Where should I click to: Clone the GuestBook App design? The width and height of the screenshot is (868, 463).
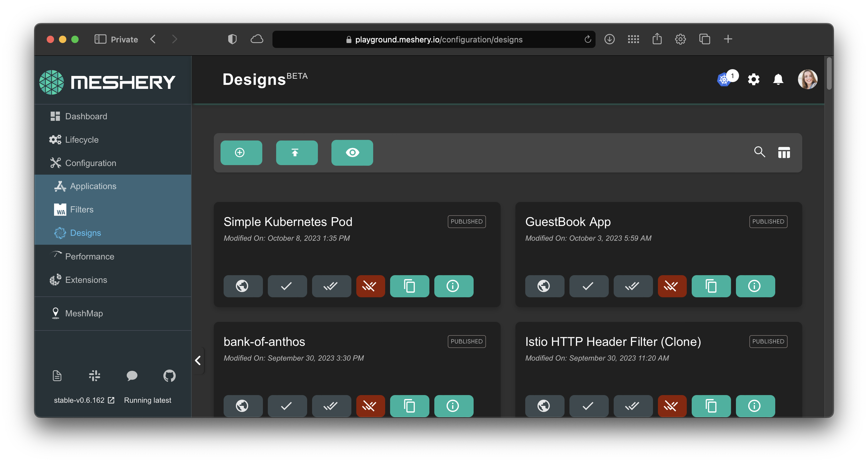tap(711, 286)
